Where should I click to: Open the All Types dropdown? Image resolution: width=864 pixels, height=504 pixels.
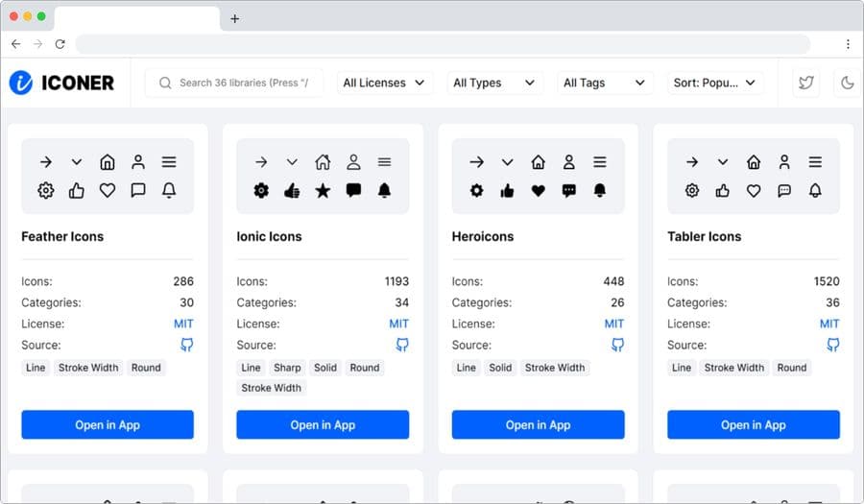point(494,84)
